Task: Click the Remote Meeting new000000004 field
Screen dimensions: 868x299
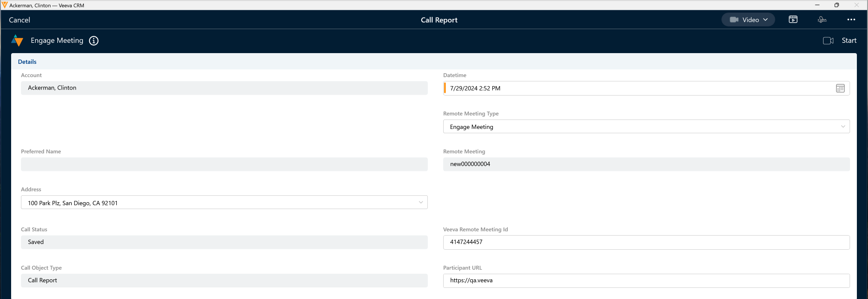Action: pos(646,164)
